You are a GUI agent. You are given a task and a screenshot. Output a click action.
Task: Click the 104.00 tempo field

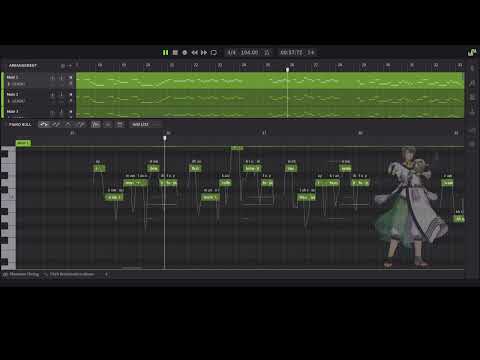[x=249, y=52]
